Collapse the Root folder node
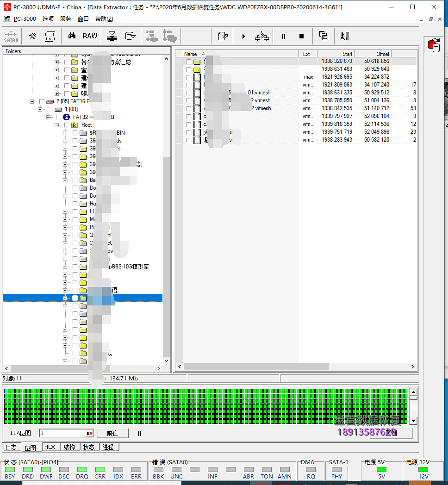 point(56,125)
